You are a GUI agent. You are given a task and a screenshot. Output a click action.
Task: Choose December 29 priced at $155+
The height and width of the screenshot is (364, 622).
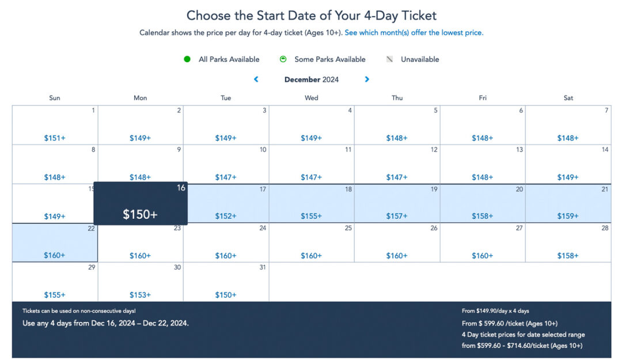(54, 281)
